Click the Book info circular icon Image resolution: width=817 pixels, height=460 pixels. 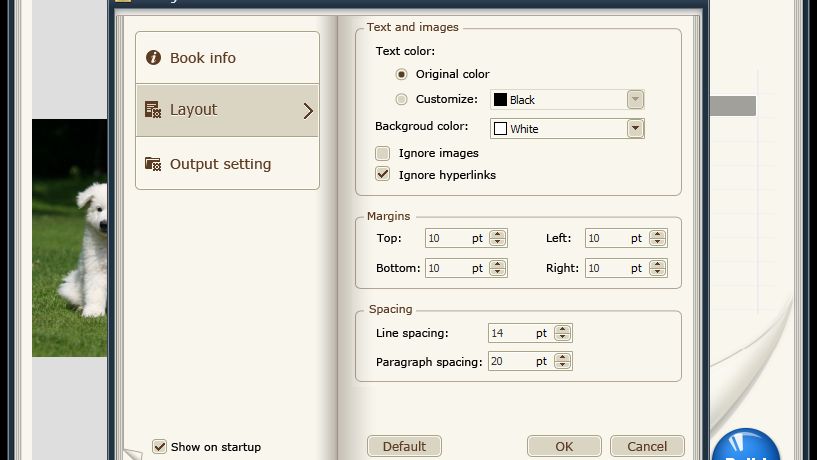point(153,57)
